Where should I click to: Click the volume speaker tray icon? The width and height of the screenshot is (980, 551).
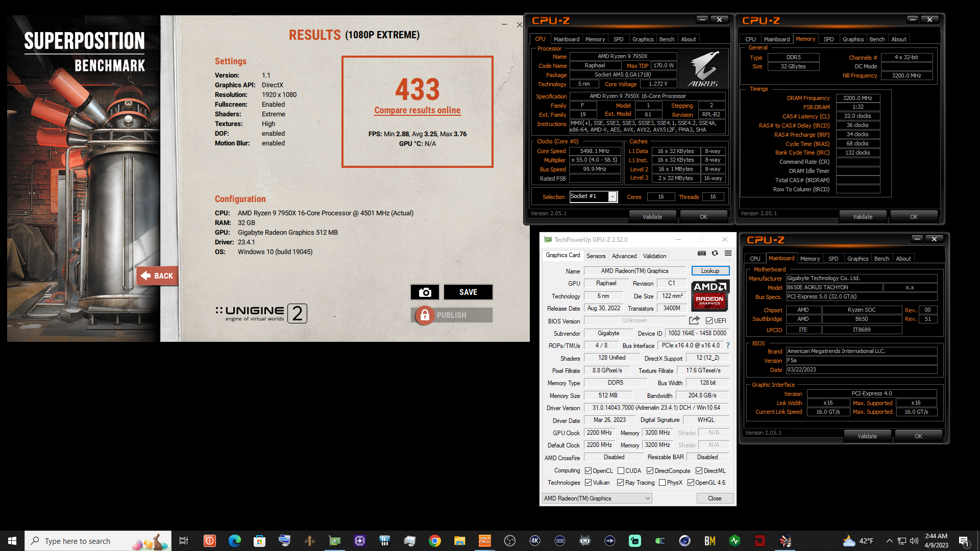[914, 541]
